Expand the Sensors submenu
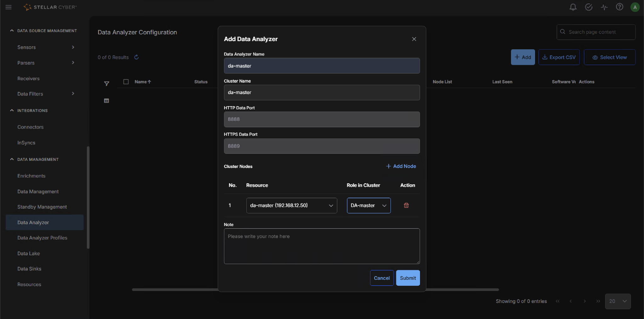The image size is (644, 319). click(73, 47)
